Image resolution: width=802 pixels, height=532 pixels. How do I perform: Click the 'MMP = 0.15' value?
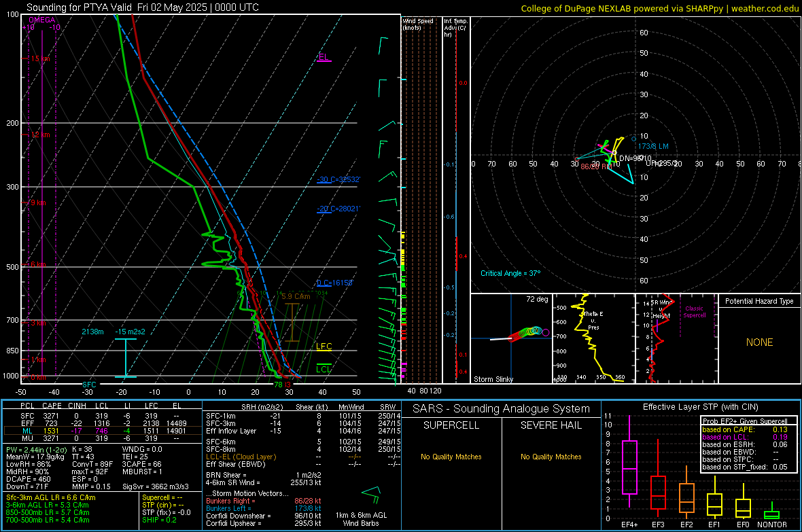[91, 486]
